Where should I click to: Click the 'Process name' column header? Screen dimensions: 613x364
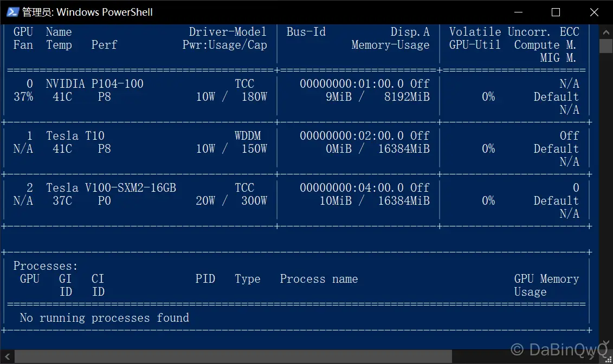coord(319,278)
